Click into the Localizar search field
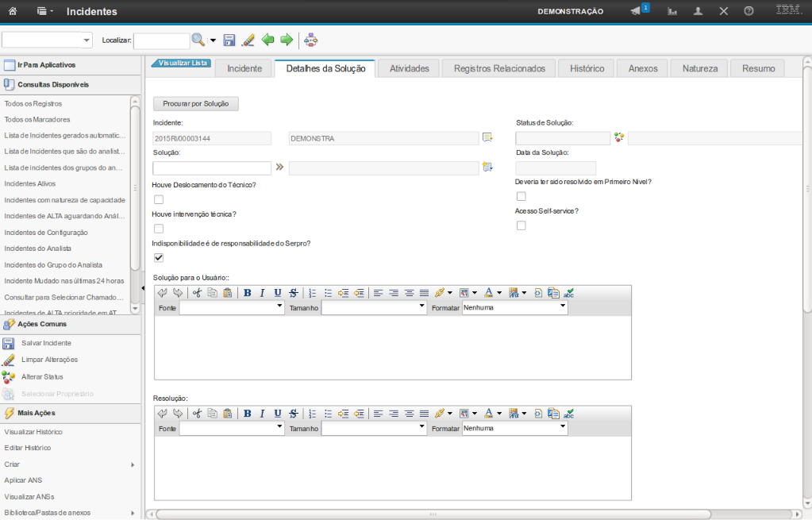This screenshot has width=812, height=520. tap(161, 40)
